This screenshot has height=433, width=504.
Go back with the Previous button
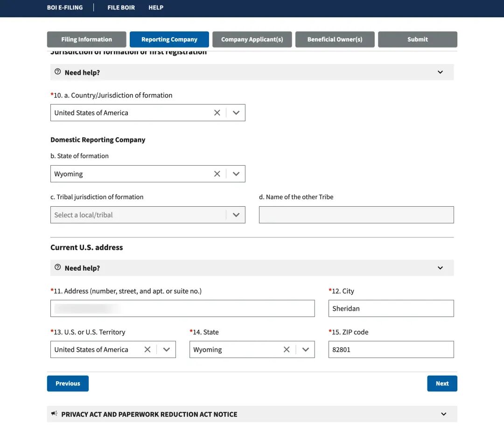68,384
